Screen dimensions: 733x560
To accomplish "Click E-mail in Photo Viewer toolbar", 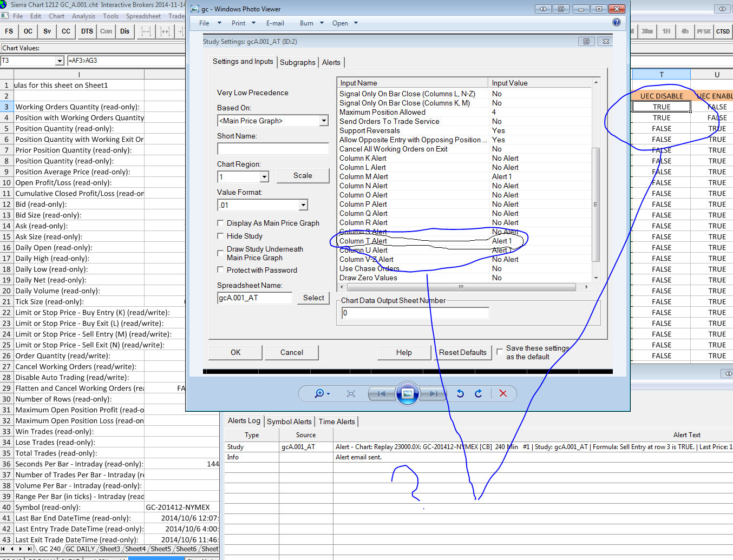I will point(275,23).
